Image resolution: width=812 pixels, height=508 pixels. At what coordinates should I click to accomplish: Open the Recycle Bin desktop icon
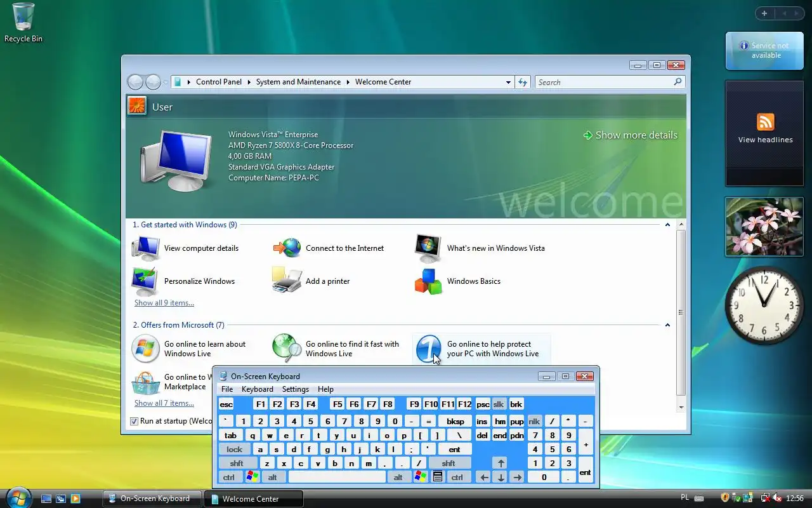coord(23,23)
